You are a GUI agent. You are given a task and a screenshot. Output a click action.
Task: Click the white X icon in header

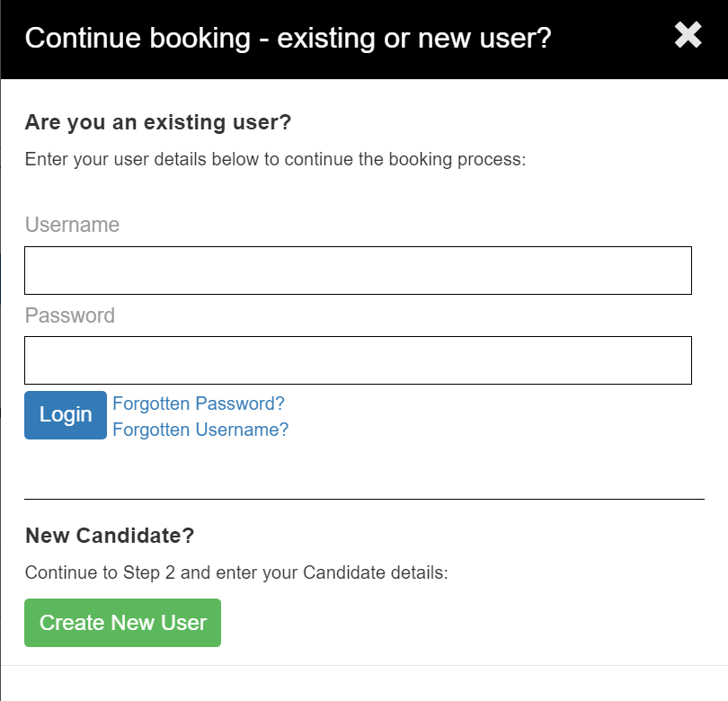(x=688, y=35)
